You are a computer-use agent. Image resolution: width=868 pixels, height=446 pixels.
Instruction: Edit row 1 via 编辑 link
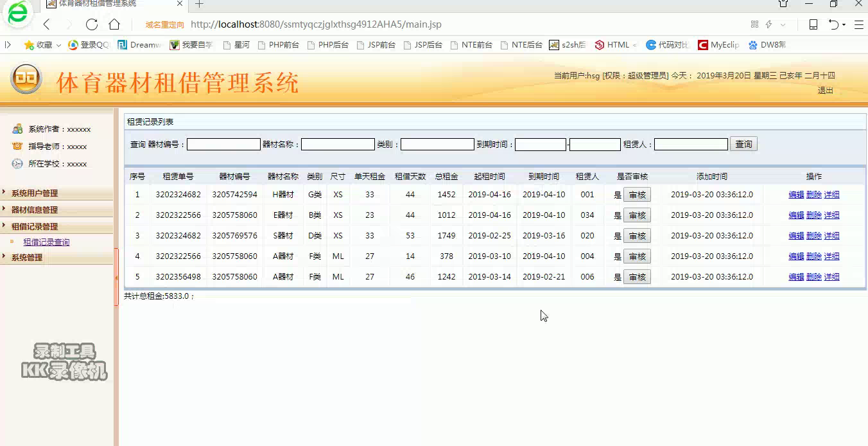point(796,195)
